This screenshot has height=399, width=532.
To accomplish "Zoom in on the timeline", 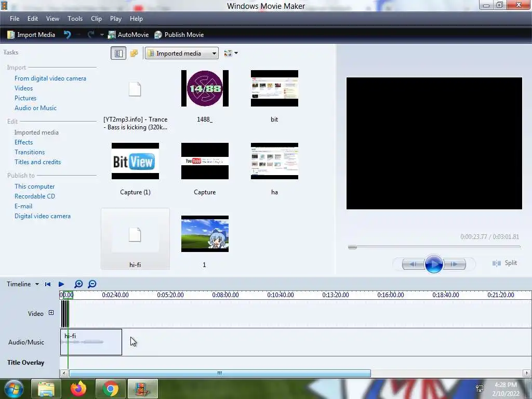I will pyautogui.click(x=78, y=284).
